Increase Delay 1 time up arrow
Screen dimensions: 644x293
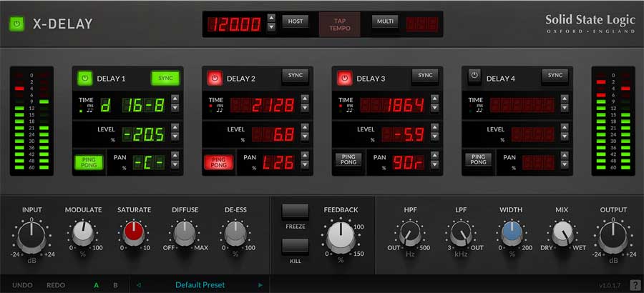click(x=175, y=99)
